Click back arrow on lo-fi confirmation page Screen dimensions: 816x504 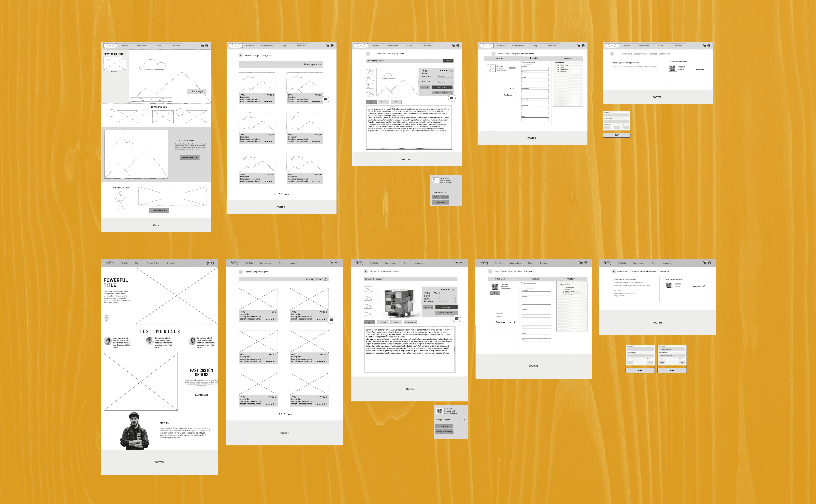click(x=612, y=54)
